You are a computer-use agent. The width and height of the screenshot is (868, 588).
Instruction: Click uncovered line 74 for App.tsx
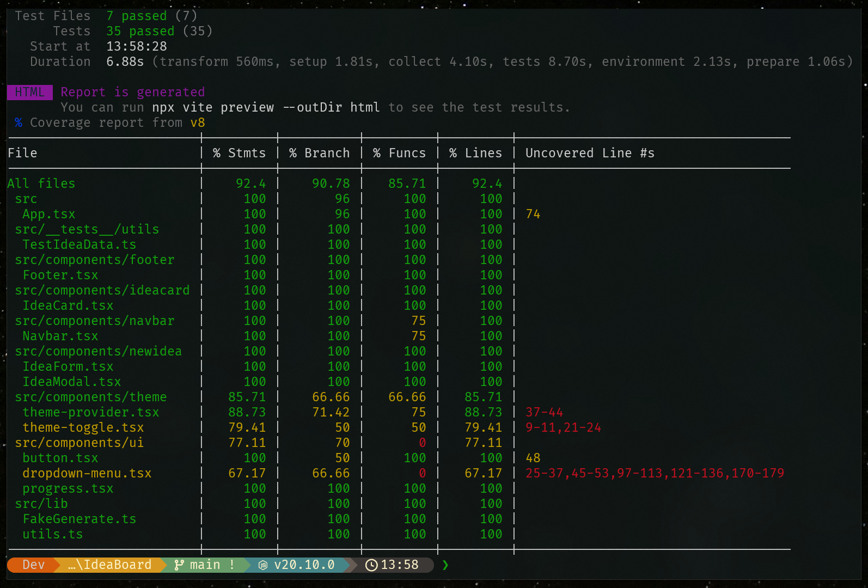point(533,215)
